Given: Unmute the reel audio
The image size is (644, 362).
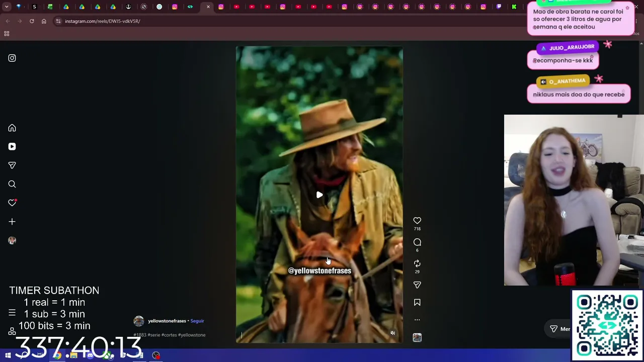Looking at the screenshot, I should (393, 333).
